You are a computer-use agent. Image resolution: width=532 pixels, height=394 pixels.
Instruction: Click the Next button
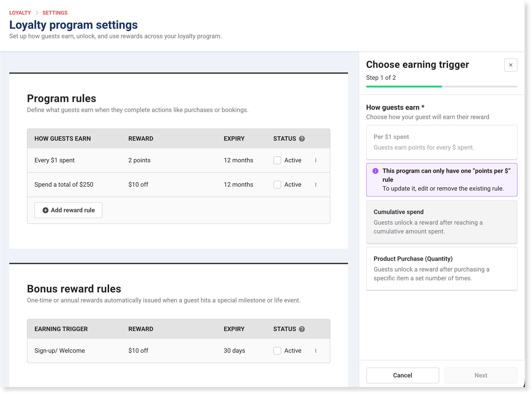coord(481,375)
